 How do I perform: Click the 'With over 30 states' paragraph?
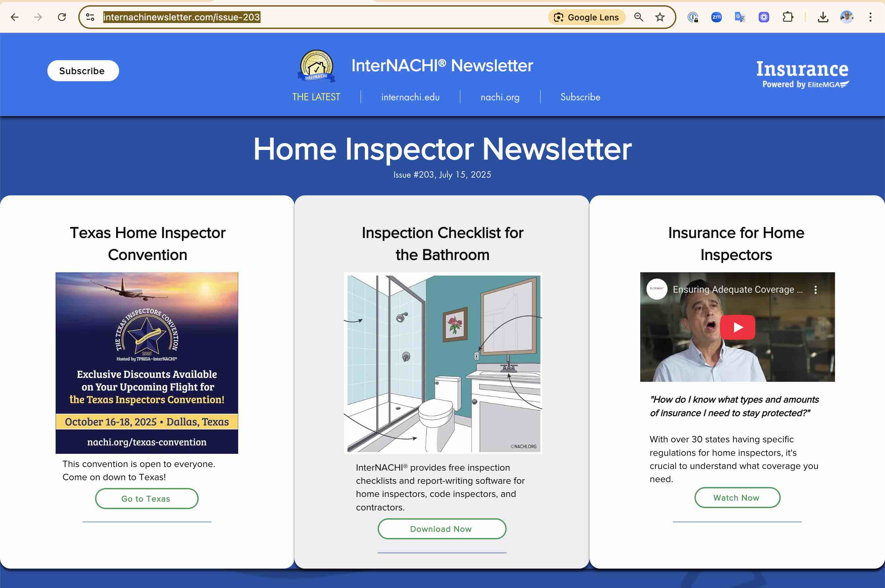coord(734,459)
